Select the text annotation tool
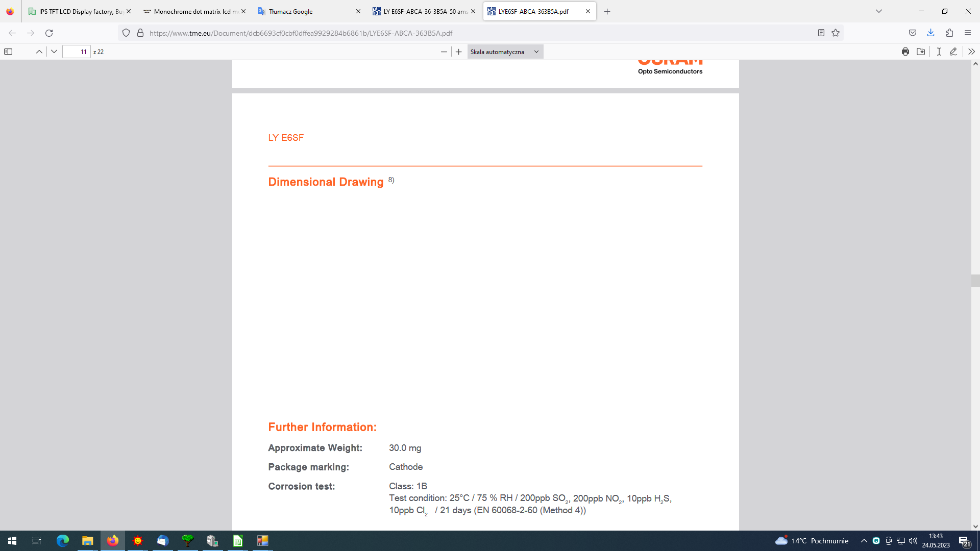Viewport: 980px width, 551px height. pyautogui.click(x=939, y=52)
